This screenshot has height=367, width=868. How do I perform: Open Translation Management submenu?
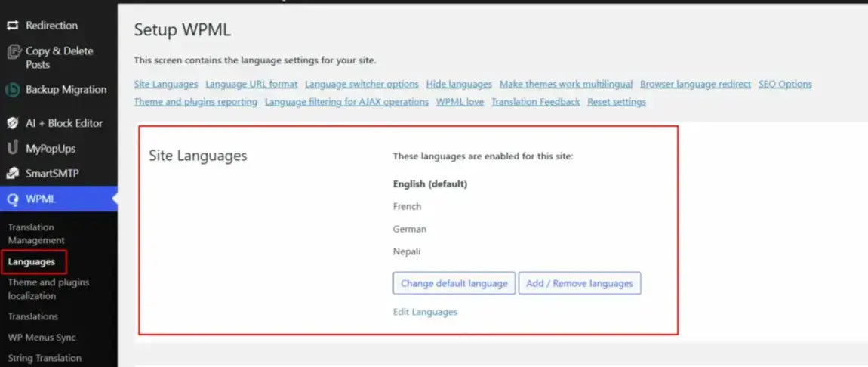(36, 233)
